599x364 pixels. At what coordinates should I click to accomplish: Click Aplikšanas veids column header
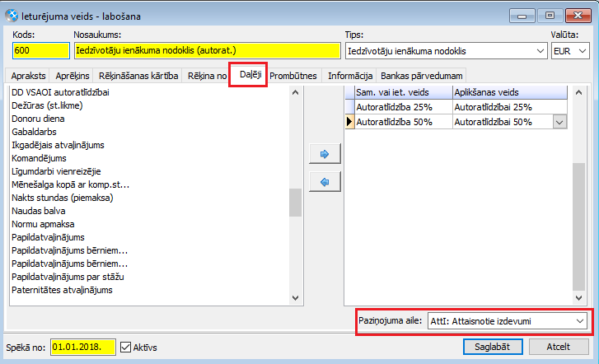tap(510, 92)
